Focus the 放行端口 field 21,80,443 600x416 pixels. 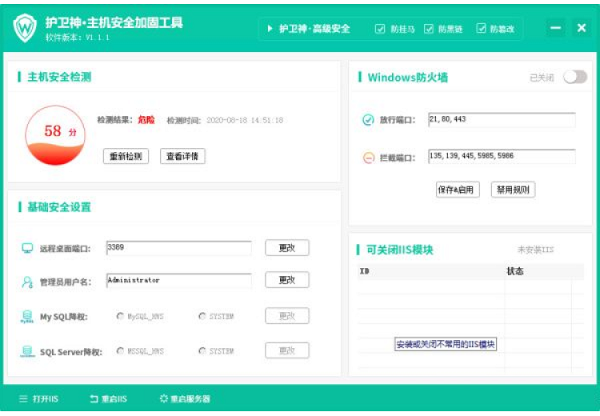(502, 119)
